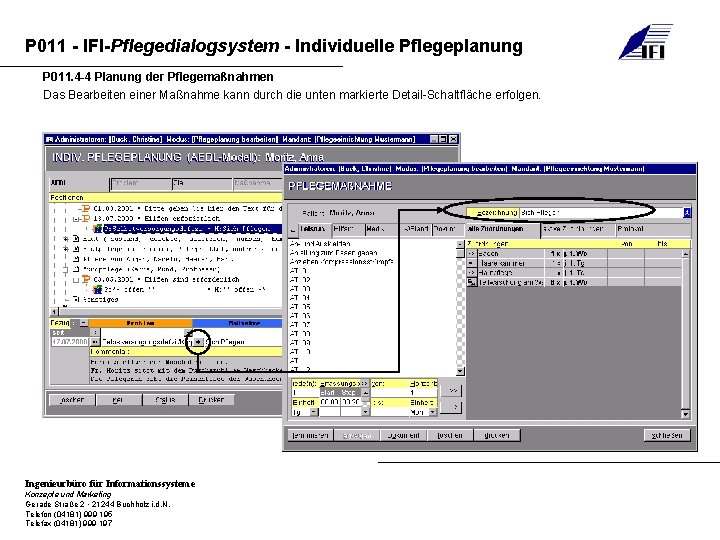Click the 'Teilwaschung am We' table cell
Viewport: 720px width, 540px height.
[x=511, y=283]
